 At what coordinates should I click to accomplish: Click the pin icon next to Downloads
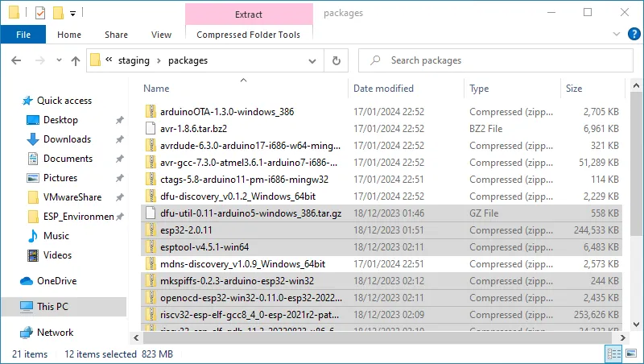[x=119, y=139]
